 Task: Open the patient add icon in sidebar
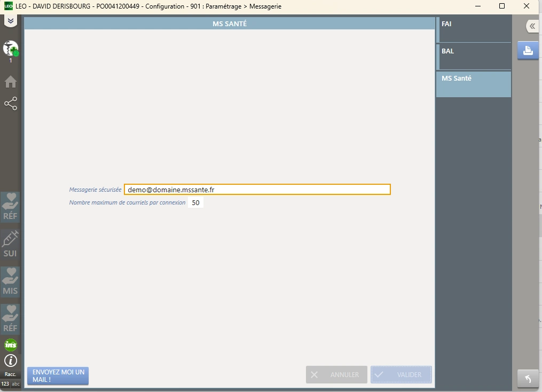pyautogui.click(x=11, y=49)
